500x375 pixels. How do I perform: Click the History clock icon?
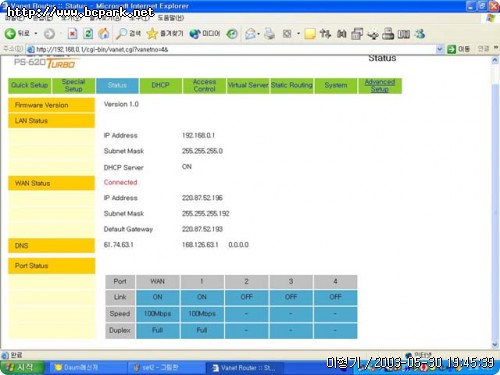[x=232, y=34]
